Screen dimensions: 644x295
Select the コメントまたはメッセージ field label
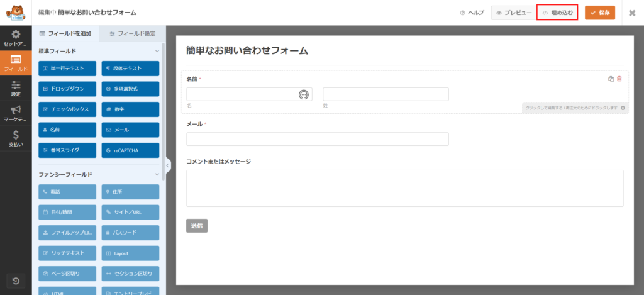tap(218, 162)
